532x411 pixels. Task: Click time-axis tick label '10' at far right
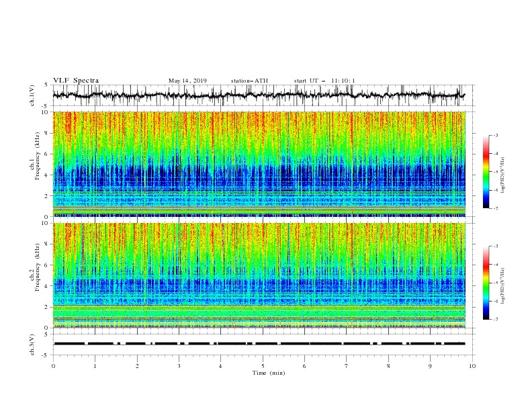(472, 366)
